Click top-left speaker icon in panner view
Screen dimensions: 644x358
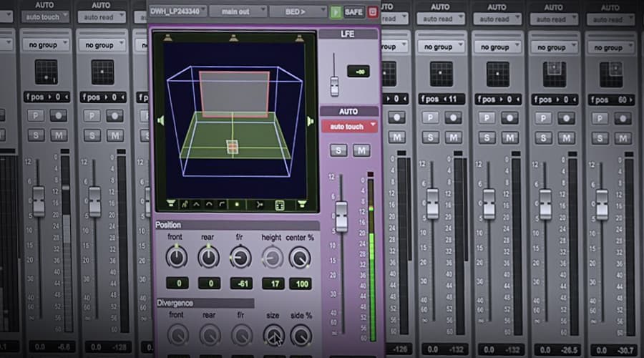pos(168,38)
